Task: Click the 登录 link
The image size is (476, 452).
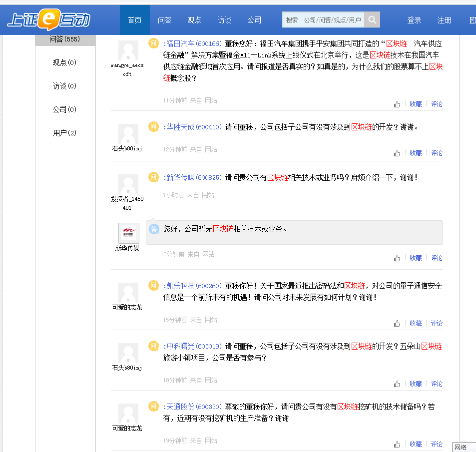Action: pyautogui.click(x=414, y=20)
